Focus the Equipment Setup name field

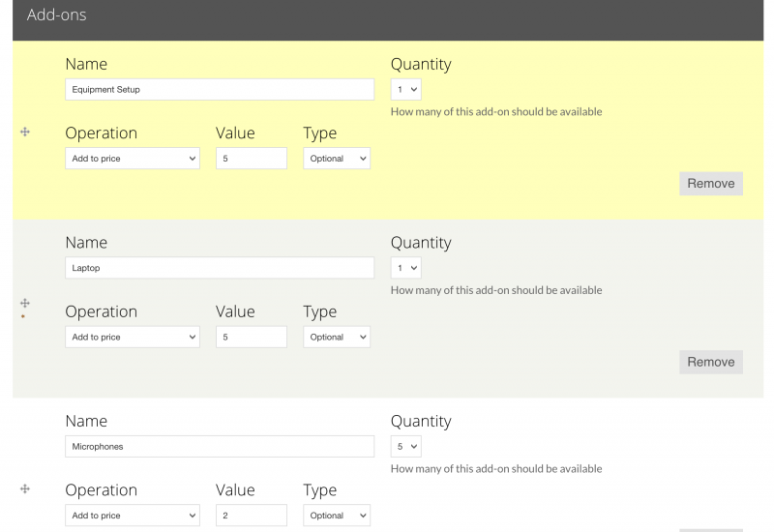tap(220, 89)
